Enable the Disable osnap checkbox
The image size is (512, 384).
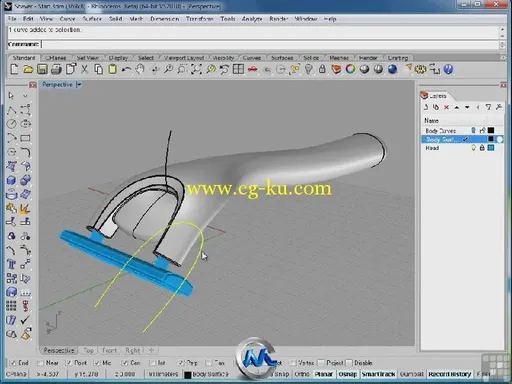click(x=349, y=363)
